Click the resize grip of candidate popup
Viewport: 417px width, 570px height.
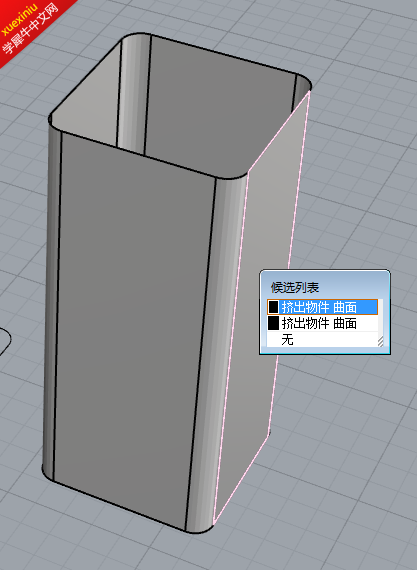[x=380, y=342]
